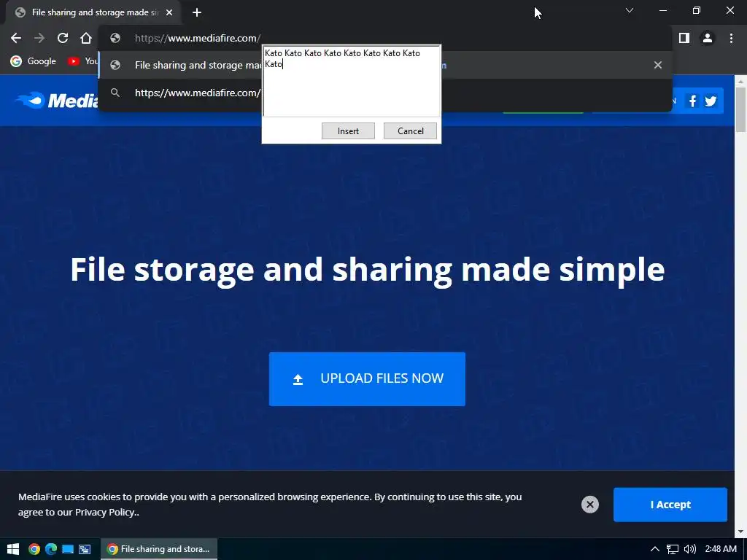Select the mediafire.com search suggestion
Image resolution: width=747 pixels, height=560 pixels.
point(385,93)
